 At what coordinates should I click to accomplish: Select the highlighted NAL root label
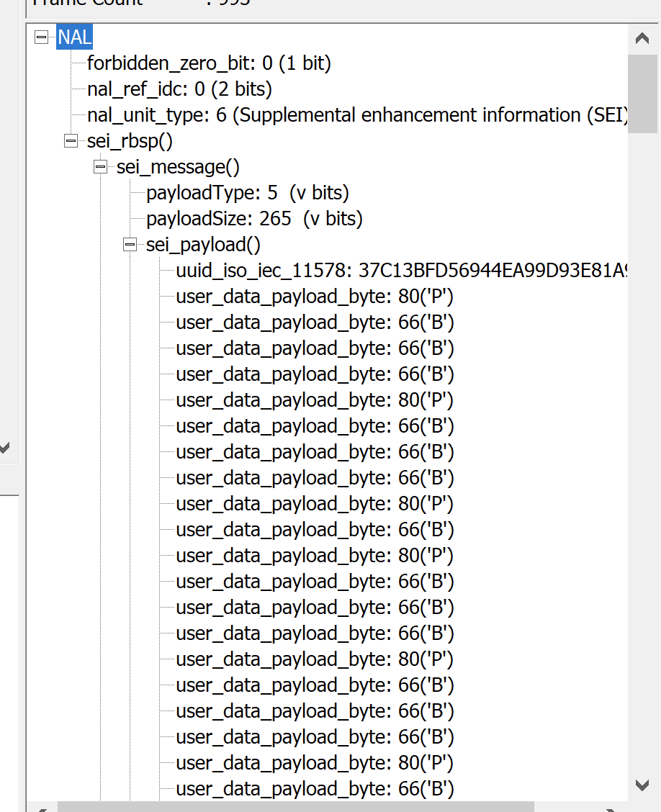coord(75,37)
